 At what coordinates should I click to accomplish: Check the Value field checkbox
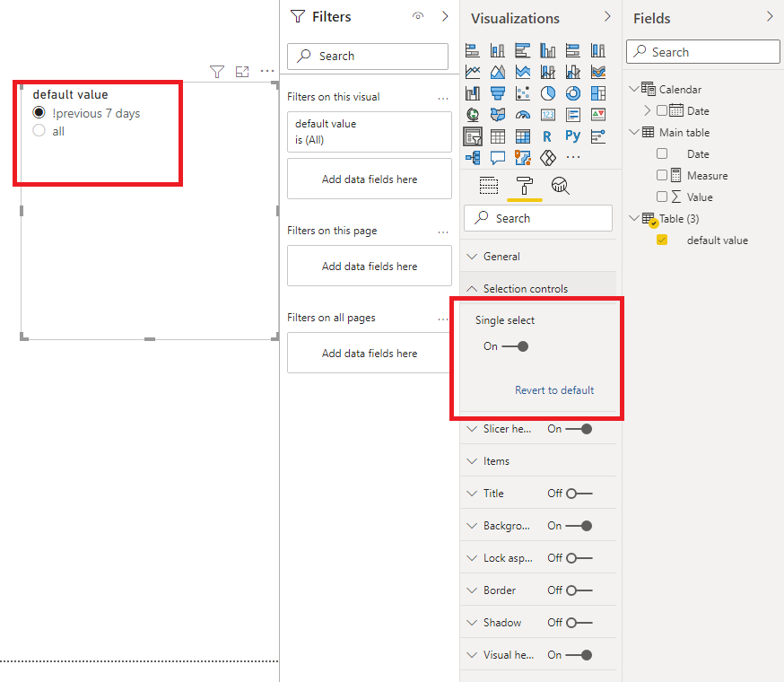tap(661, 197)
